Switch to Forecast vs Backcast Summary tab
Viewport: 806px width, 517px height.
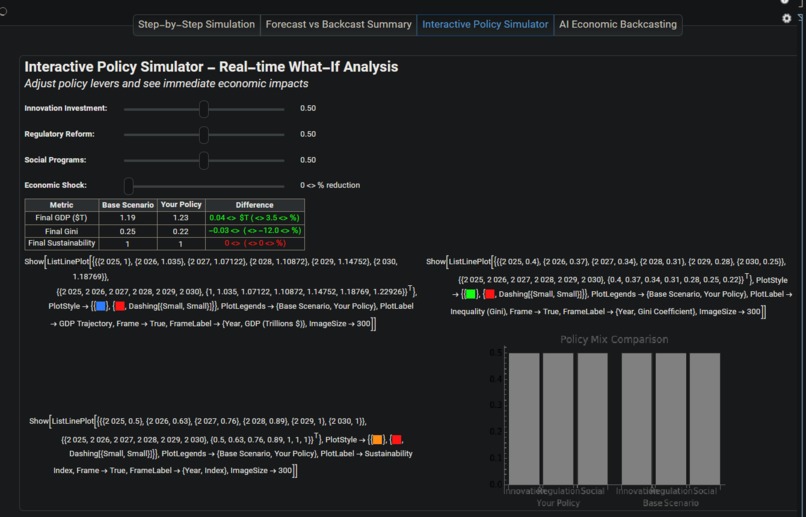click(x=338, y=25)
